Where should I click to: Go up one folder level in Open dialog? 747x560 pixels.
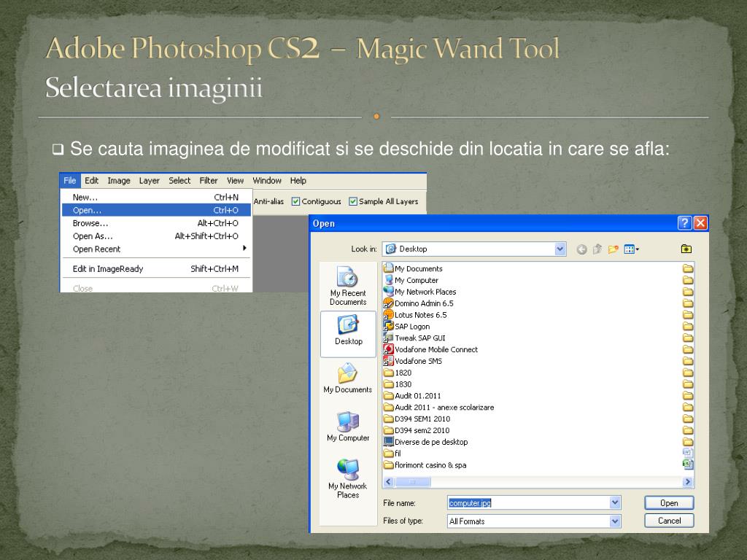[597, 249]
